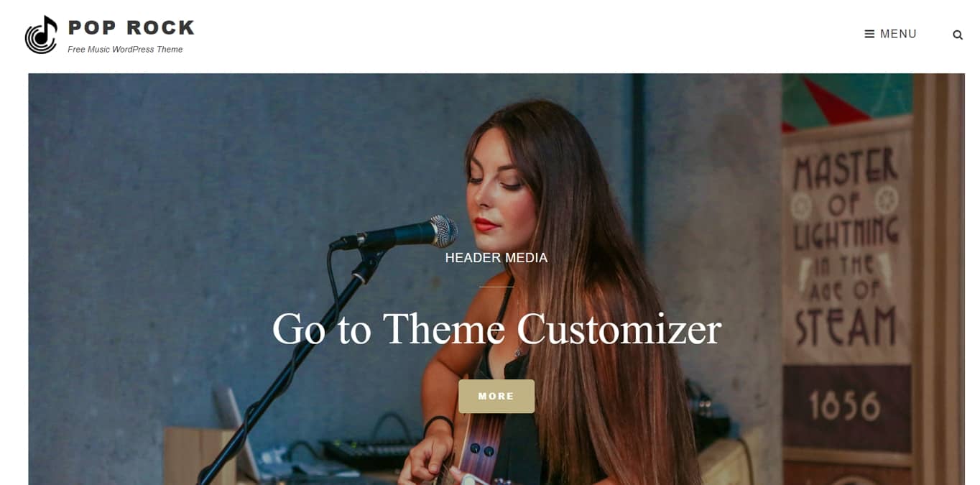Viewport: 980px width, 485px height.
Task: Click the Free Music WordPress Theme tagline
Action: coord(125,50)
